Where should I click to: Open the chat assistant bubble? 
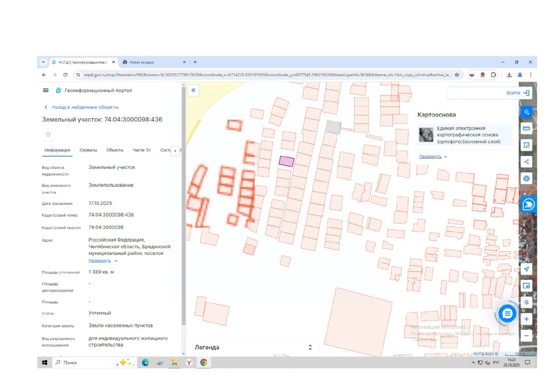point(507,313)
